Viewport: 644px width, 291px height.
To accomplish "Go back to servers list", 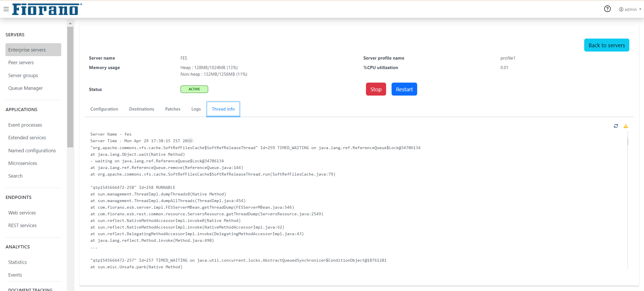I will (607, 45).
